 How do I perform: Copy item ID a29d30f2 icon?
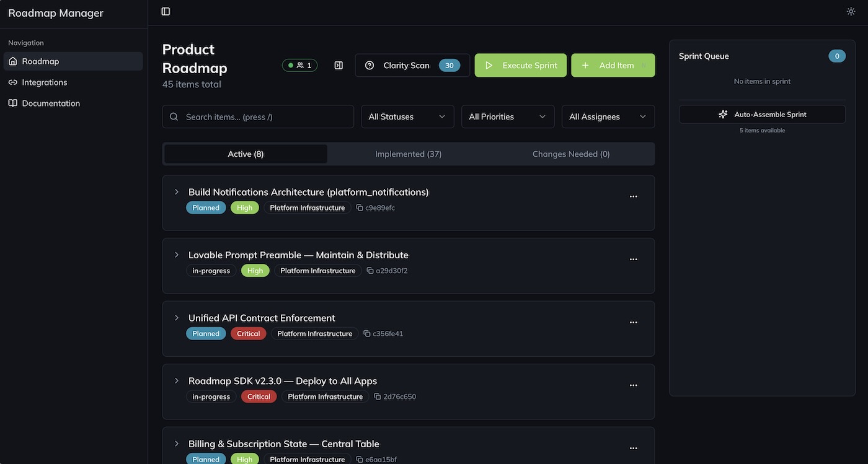coord(370,271)
